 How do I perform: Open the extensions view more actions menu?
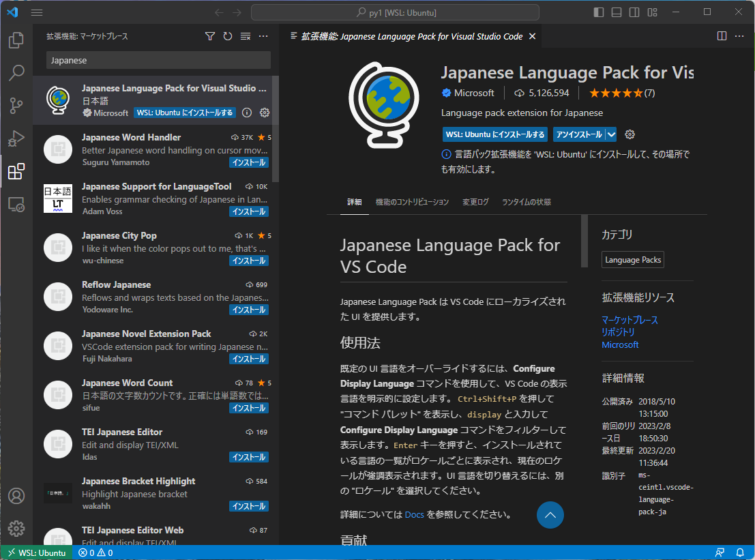[x=263, y=35]
